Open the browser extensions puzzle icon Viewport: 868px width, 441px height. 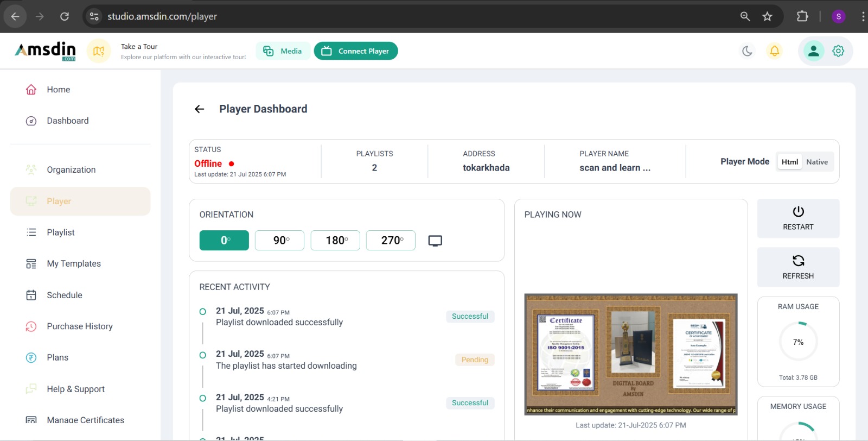pos(802,16)
